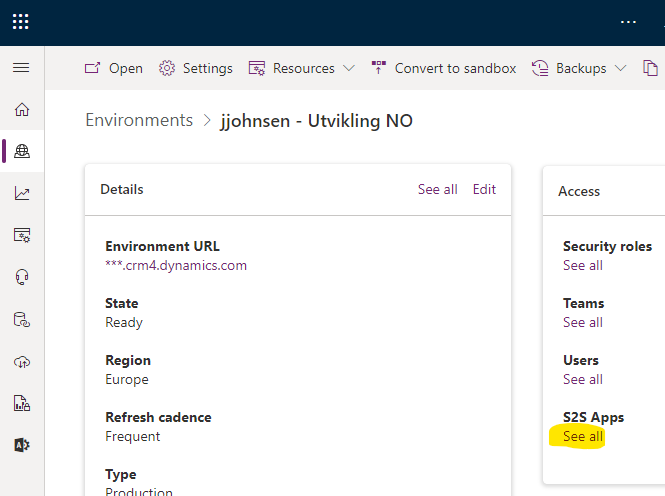Click the Backups history icon
665x496 pixels.
pos(540,68)
